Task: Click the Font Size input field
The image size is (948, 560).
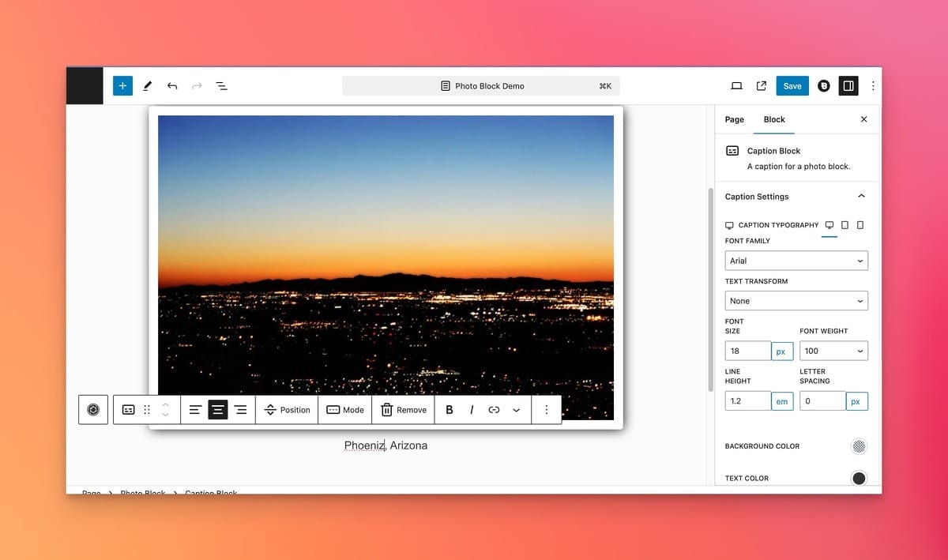Action: point(747,351)
